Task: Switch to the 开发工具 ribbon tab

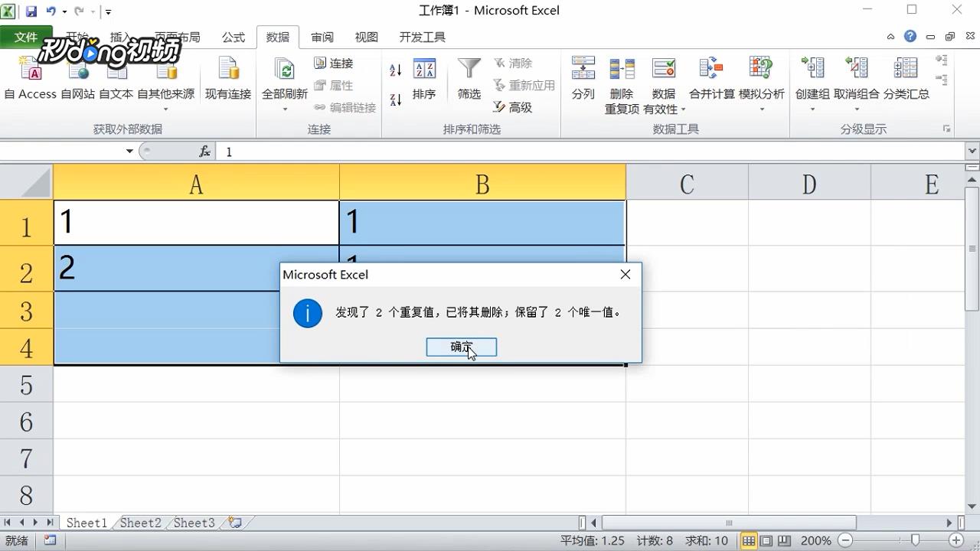Action: (x=423, y=37)
